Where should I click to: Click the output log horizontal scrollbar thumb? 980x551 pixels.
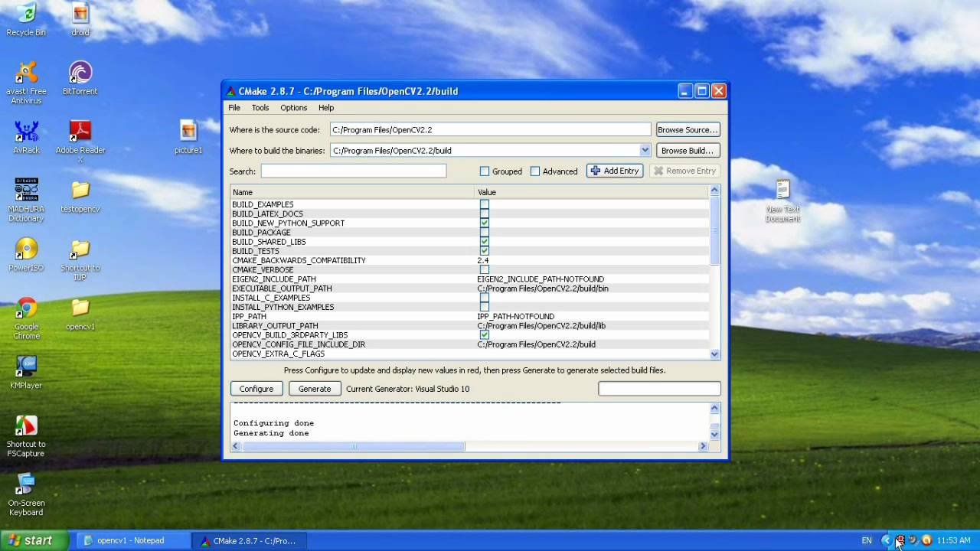[354, 446]
